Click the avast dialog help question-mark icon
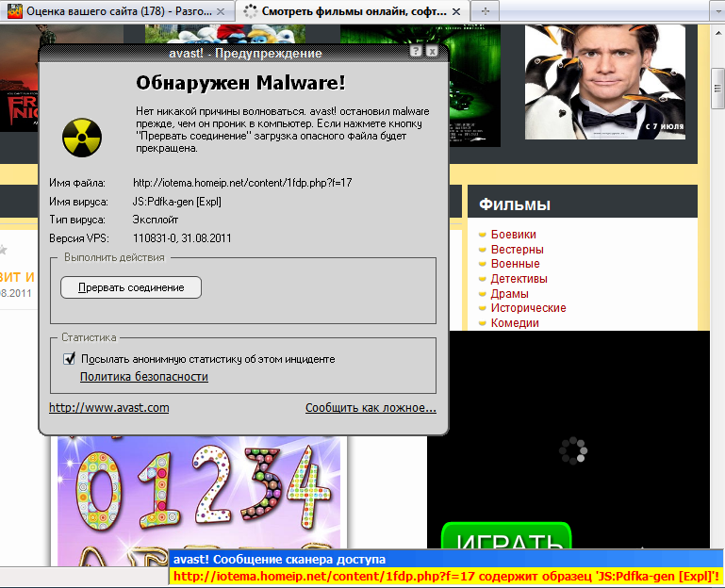Image resolution: width=725 pixels, height=588 pixels. [416, 51]
